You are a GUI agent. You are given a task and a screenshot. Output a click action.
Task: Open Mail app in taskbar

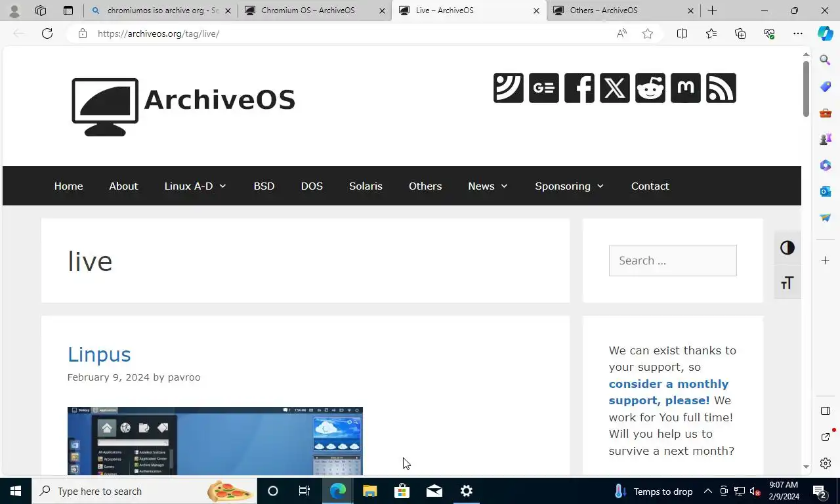coord(434,491)
